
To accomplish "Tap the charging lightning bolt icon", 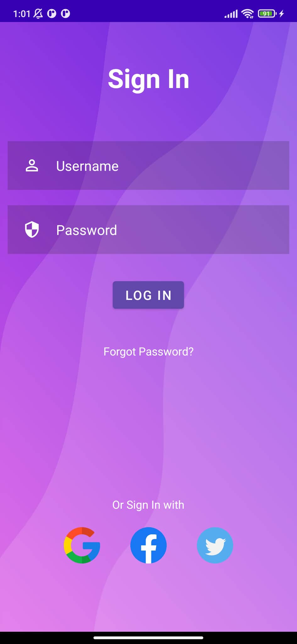I will coord(282,14).
